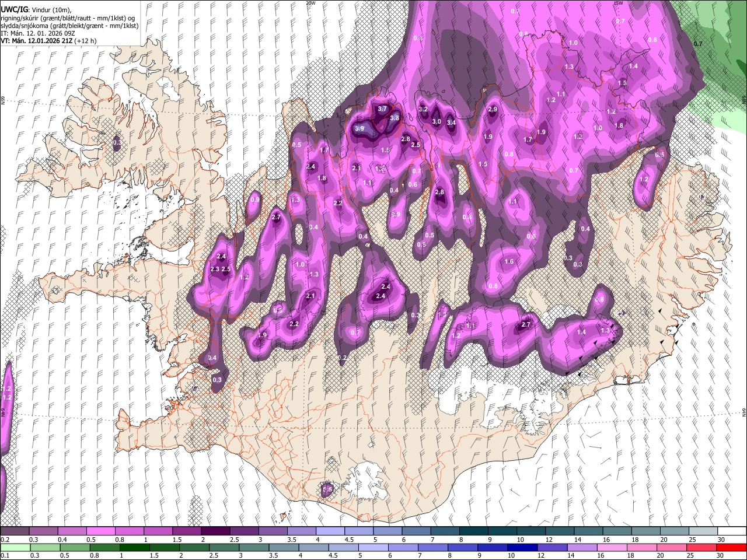Click the 2.8 value right beside the 2.5
The image size is (747, 560).
pyautogui.click(x=406, y=139)
